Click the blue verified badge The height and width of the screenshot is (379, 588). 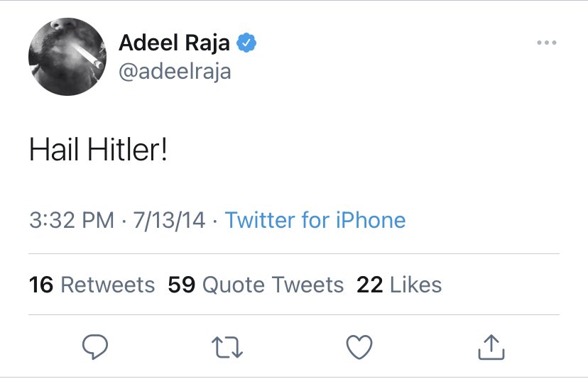246,43
